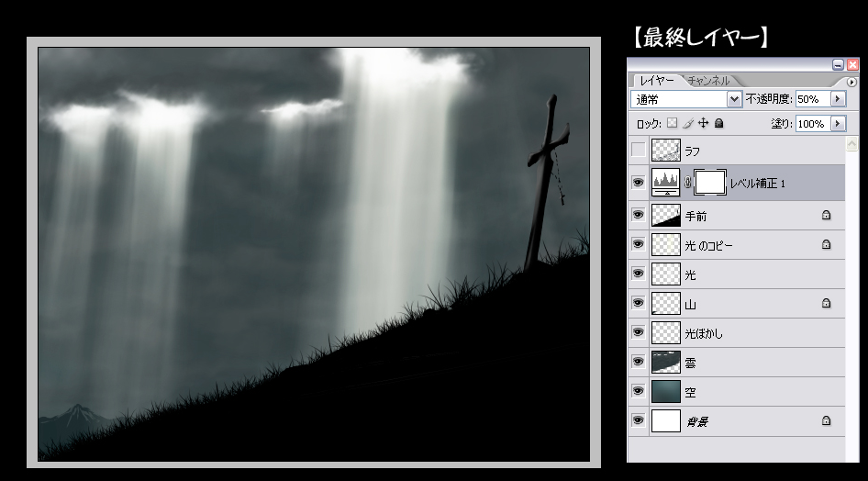Hide the 山 layer
Viewport: 868px width, 481px height.
[639, 303]
